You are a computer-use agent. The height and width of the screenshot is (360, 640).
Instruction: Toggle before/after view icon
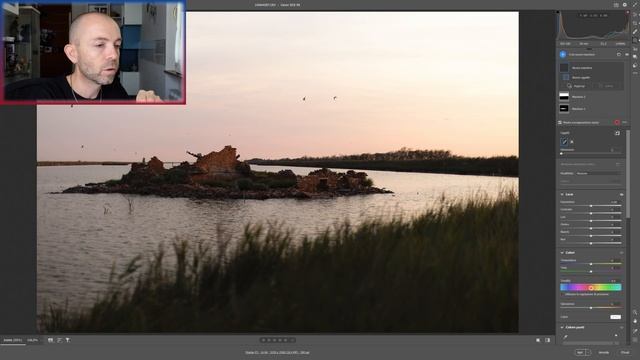pyautogui.click(x=538, y=340)
